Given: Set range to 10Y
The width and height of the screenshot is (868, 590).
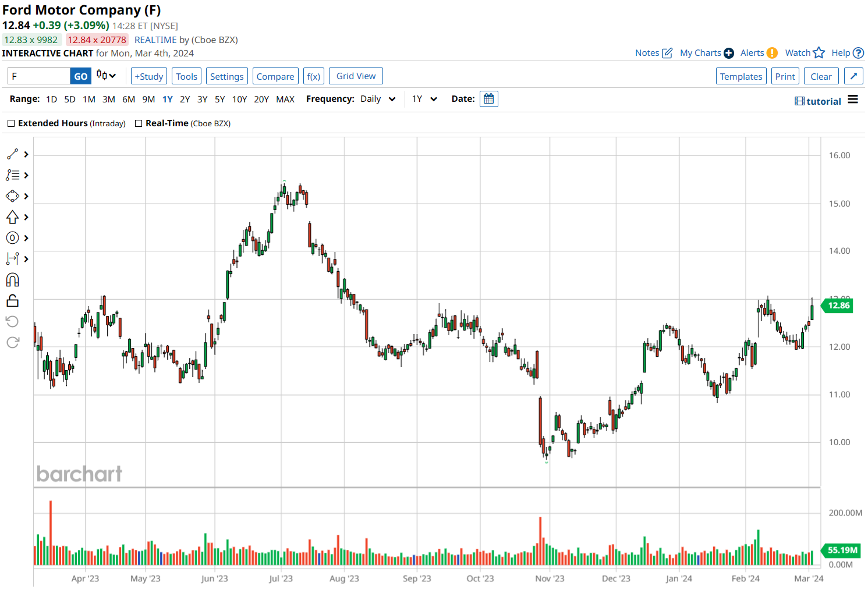Looking at the screenshot, I should click(240, 99).
